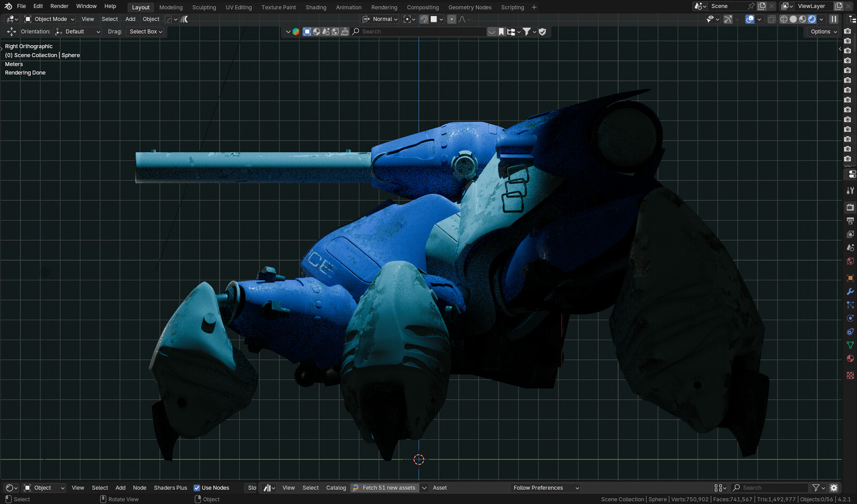Image resolution: width=857 pixels, height=504 pixels.
Task: Click the Node menu in shader editor
Action: [x=140, y=488]
